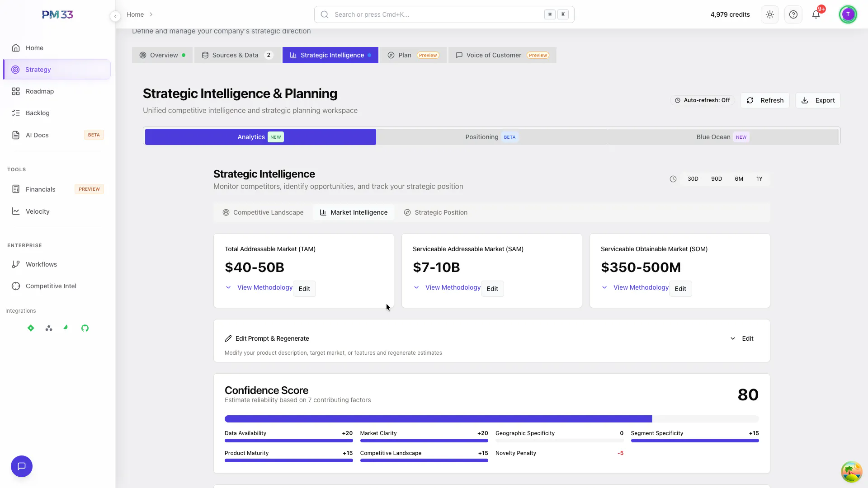This screenshot has width=868, height=488.
Task: Expand Edit Prompt & Regenerate panel chevron
Action: [733, 338]
